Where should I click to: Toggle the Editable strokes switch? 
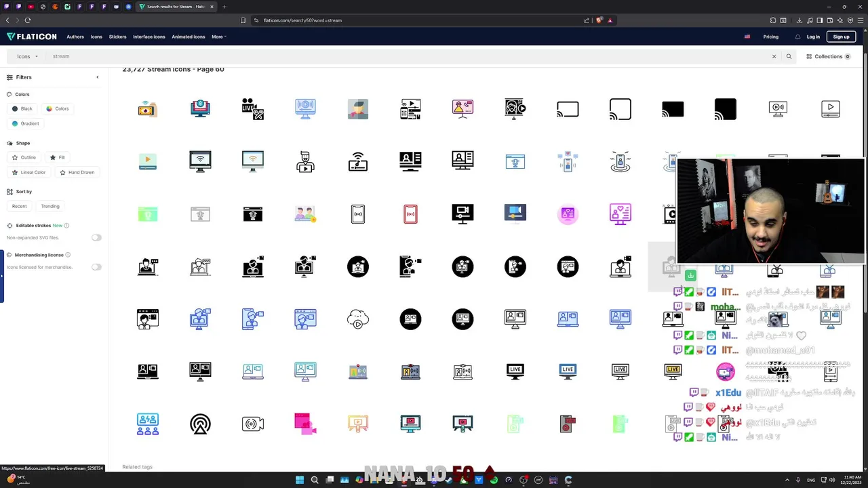[96, 238]
